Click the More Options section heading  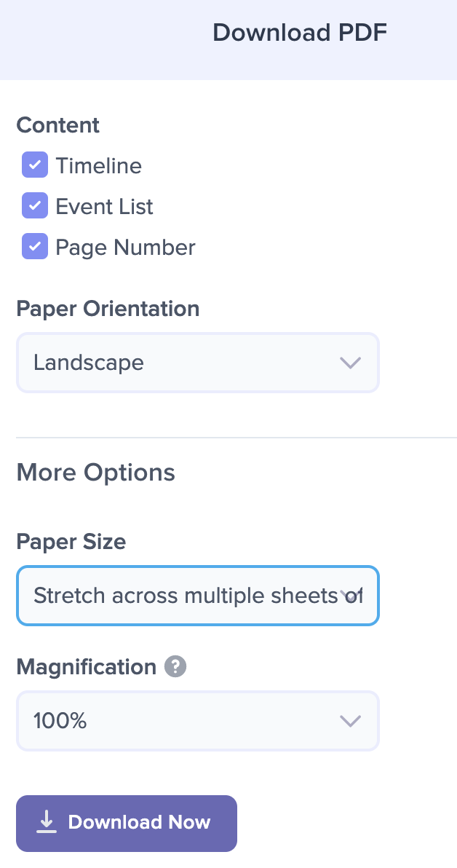coord(96,472)
